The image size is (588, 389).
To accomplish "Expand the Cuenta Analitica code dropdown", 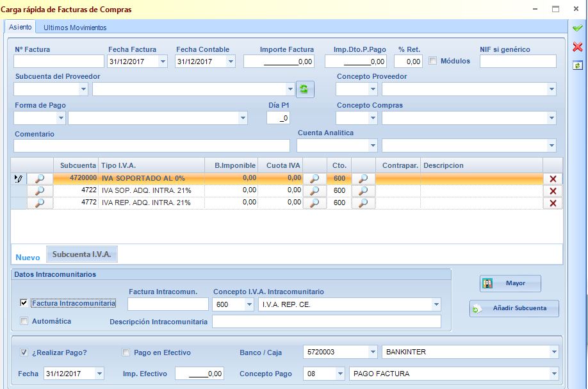I will click(x=373, y=145).
